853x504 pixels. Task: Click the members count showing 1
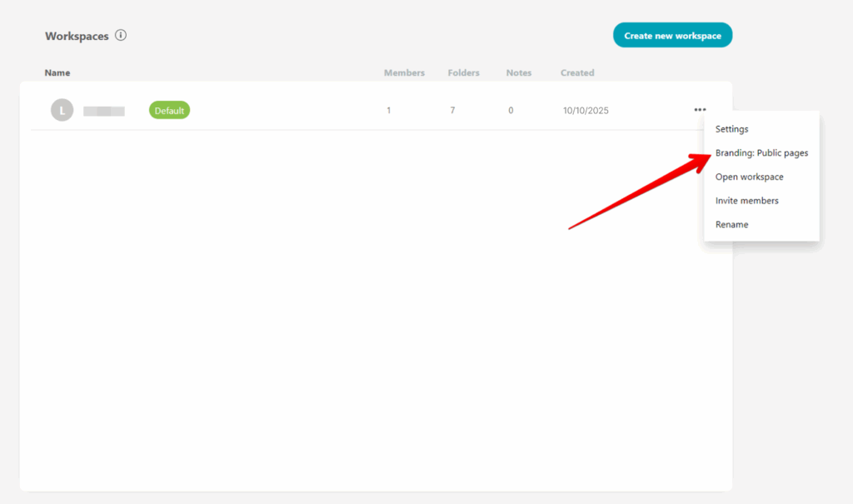point(388,109)
